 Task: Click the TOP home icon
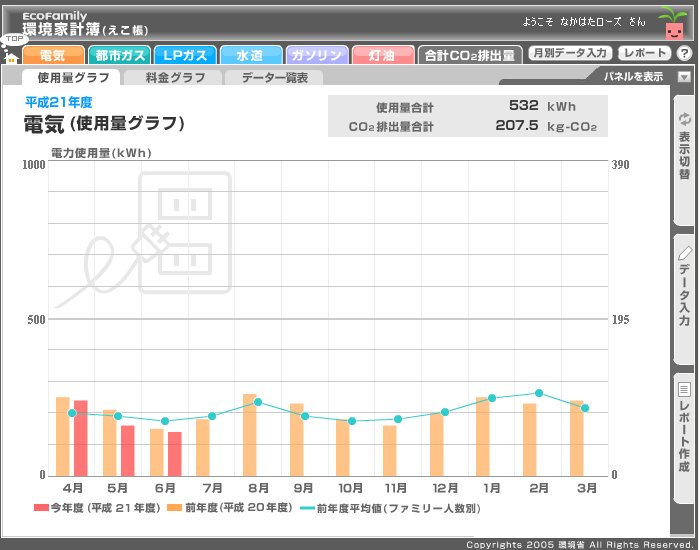coord(12,48)
